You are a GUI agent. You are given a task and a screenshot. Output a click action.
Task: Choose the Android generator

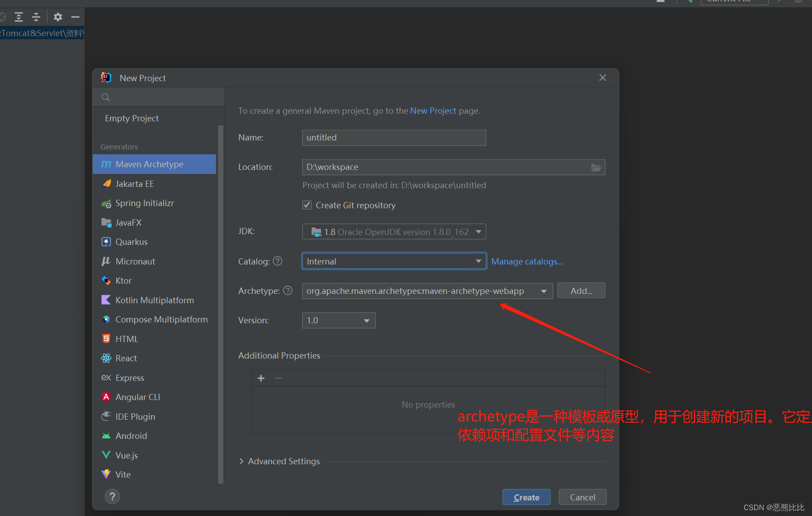coord(154,436)
